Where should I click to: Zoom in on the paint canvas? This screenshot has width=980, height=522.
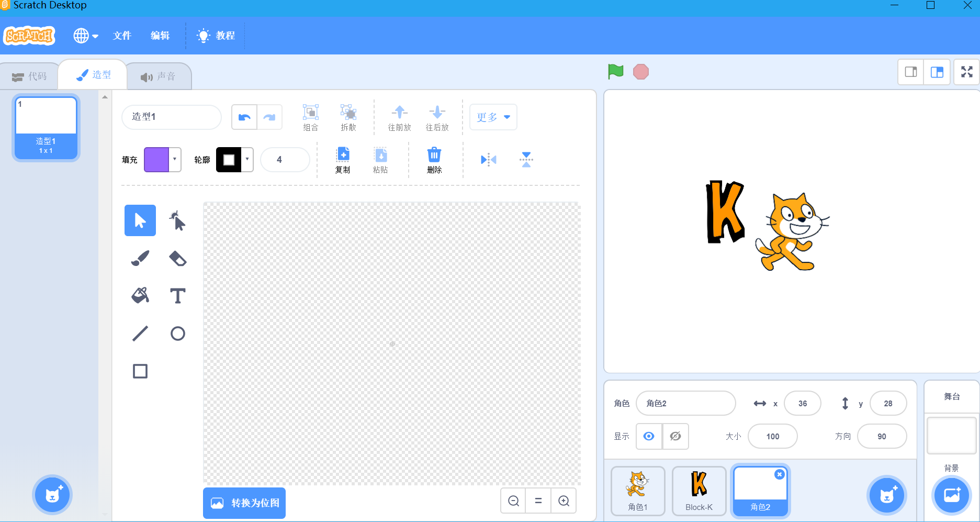tap(564, 501)
